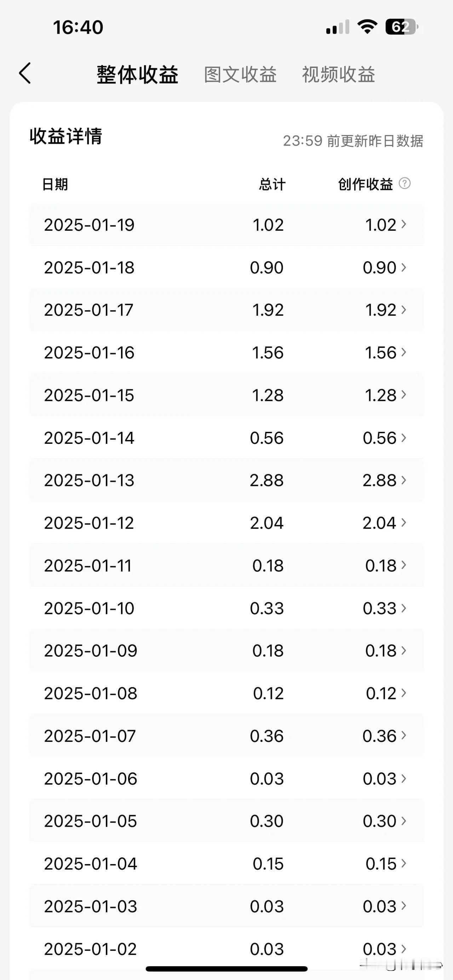Tap the home indicator bar at bottom
453x980 pixels.
(227, 969)
